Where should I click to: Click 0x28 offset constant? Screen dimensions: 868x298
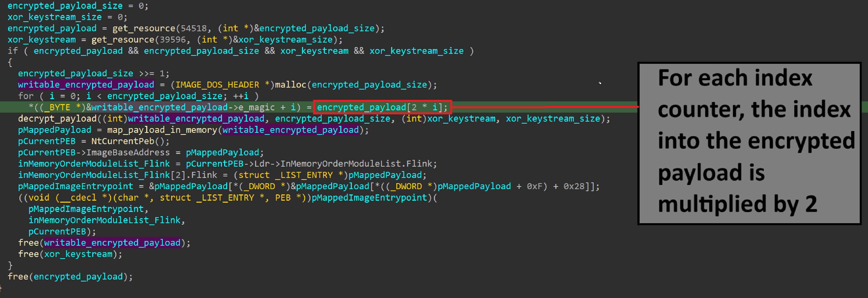[x=574, y=186]
